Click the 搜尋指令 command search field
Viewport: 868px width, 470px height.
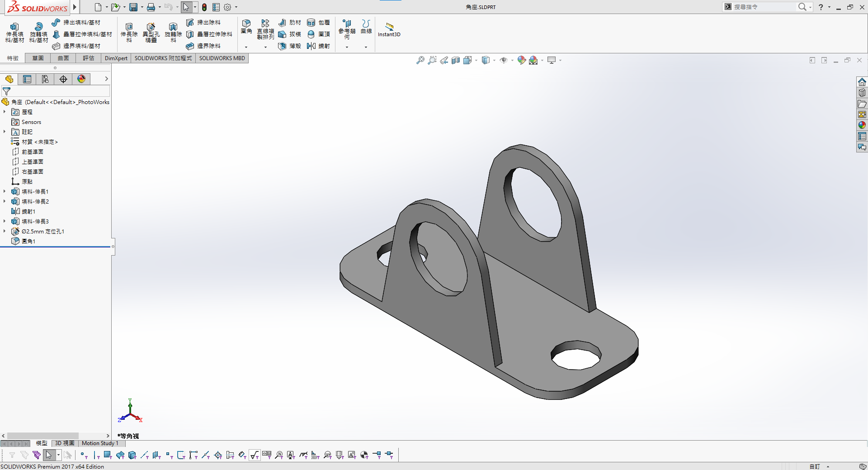coord(764,7)
